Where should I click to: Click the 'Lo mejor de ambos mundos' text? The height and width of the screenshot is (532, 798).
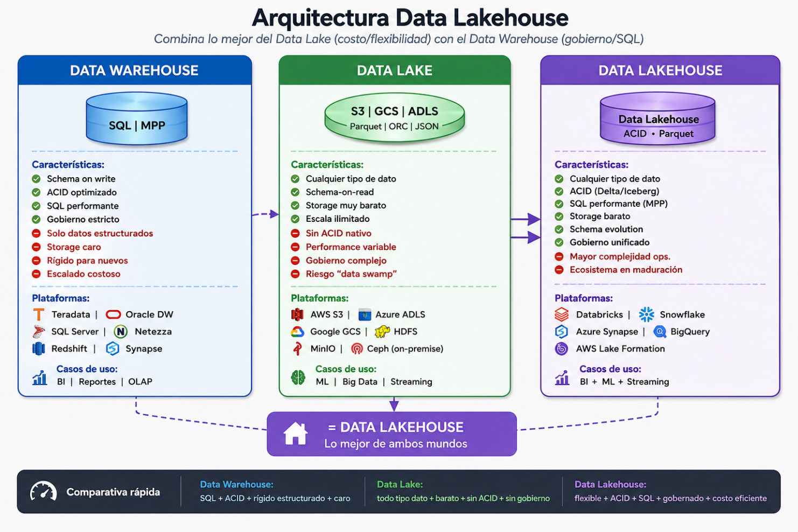click(396, 444)
